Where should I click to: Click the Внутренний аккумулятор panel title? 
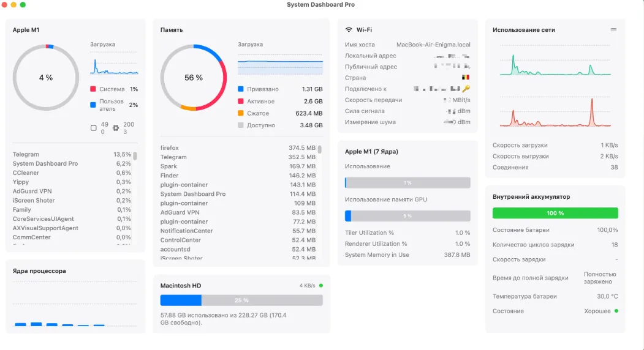pos(531,197)
